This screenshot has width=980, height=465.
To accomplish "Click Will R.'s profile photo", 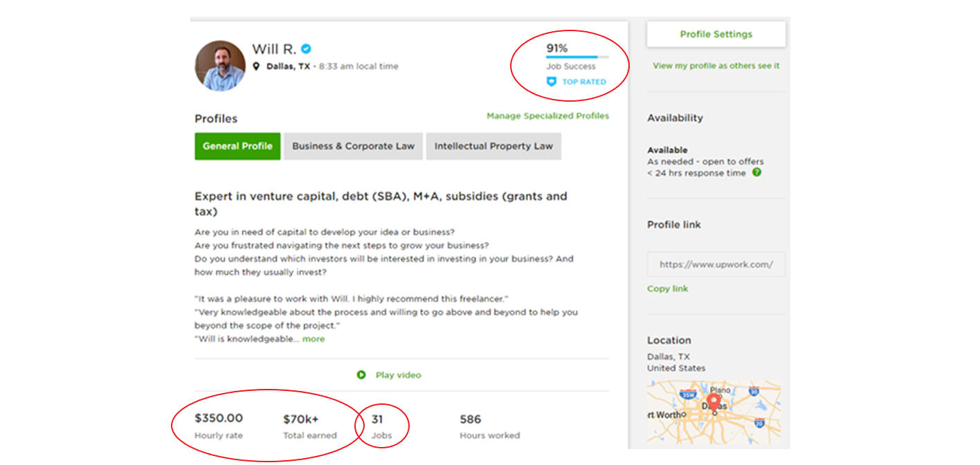I will [x=220, y=66].
